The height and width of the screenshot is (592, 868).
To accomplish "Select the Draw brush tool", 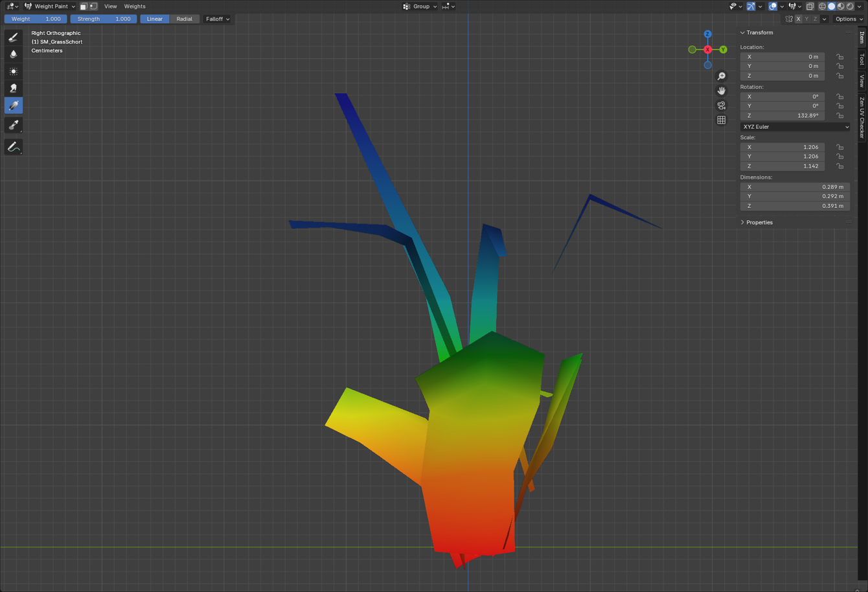I will tap(13, 38).
